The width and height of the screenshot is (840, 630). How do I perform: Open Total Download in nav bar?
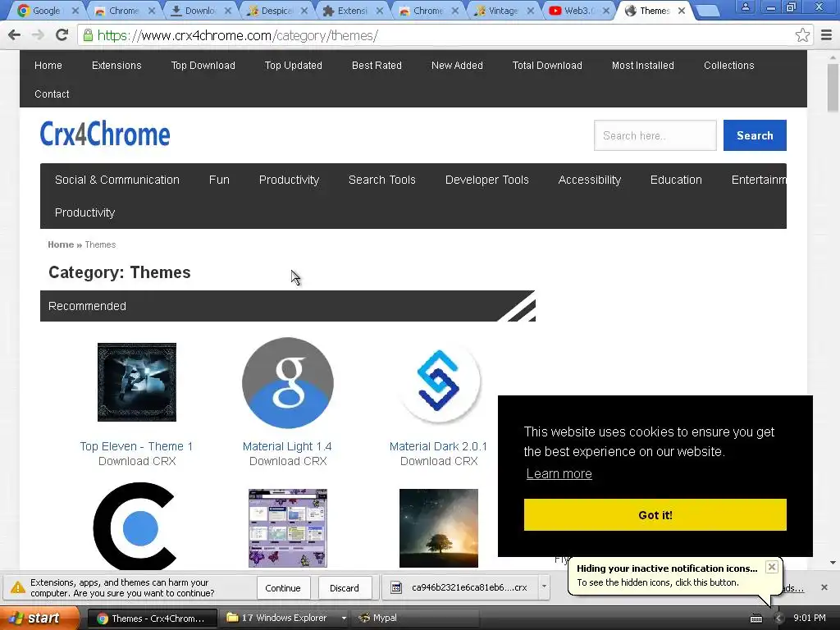[547, 66]
